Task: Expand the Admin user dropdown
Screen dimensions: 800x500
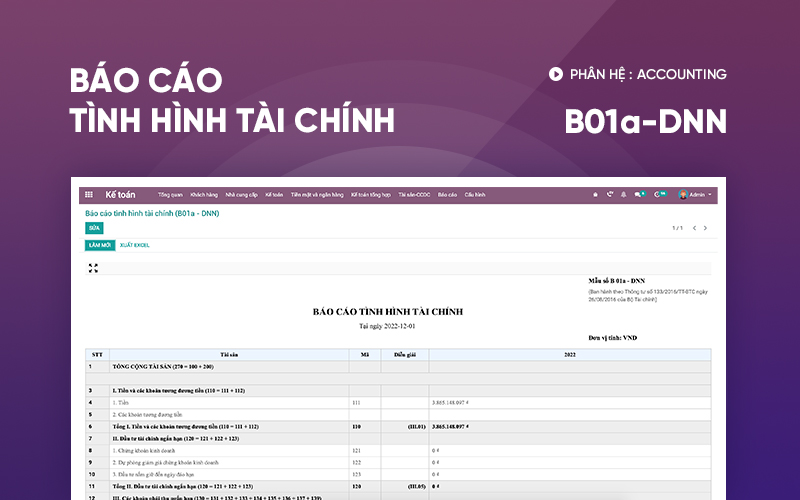Action: coord(710,194)
